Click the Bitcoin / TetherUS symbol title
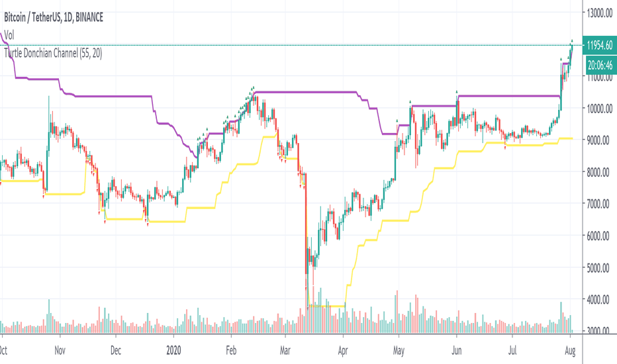The height and width of the screenshot is (364, 617). click(x=54, y=17)
